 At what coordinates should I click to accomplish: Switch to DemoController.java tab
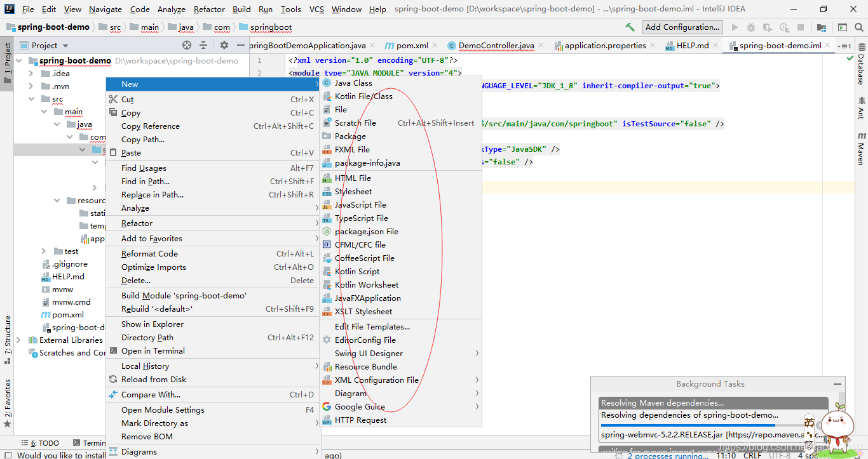click(496, 46)
